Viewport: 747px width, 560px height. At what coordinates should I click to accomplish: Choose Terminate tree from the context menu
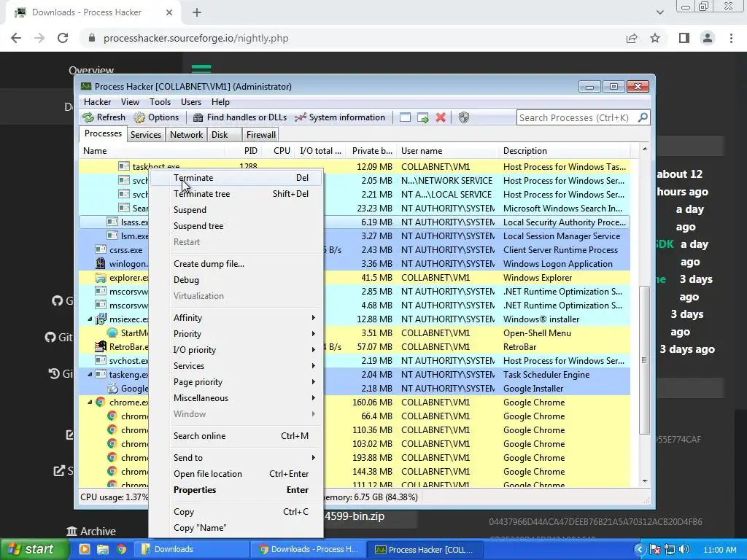pyautogui.click(x=237, y=194)
